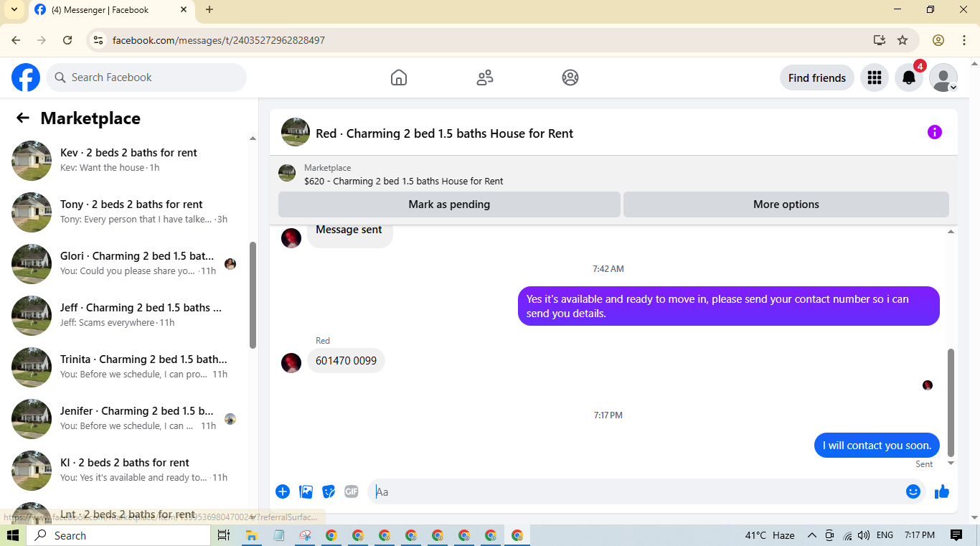980x546 pixels.
Task: Open Jeff's 'Scams everywhere' conversation
Action: click(128, 315)
